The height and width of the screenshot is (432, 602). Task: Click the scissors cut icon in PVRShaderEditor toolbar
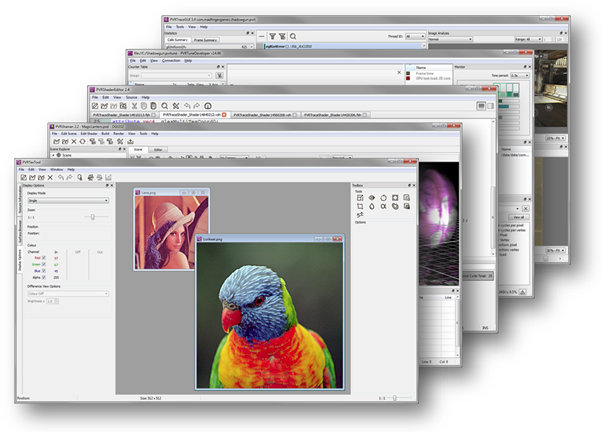click(x=134, y=106)
